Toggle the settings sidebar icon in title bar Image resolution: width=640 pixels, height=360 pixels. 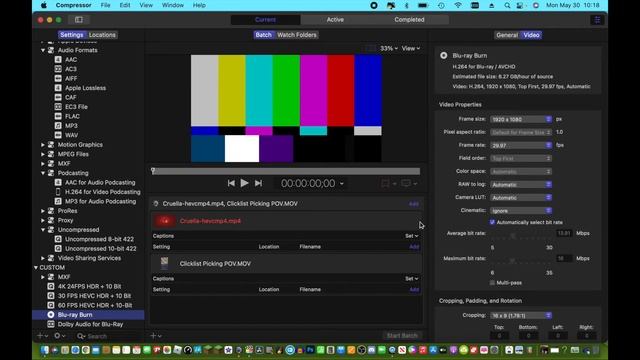[x=79, y=20]
